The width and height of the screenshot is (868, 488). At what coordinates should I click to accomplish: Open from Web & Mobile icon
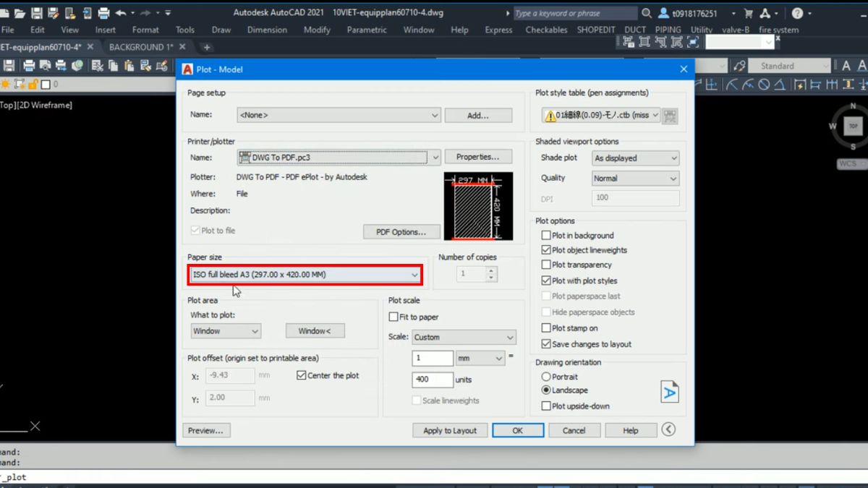(70, 13)
